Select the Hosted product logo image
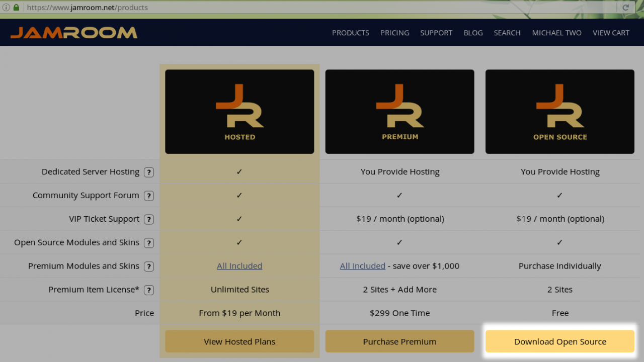 [x=239, y=112]
